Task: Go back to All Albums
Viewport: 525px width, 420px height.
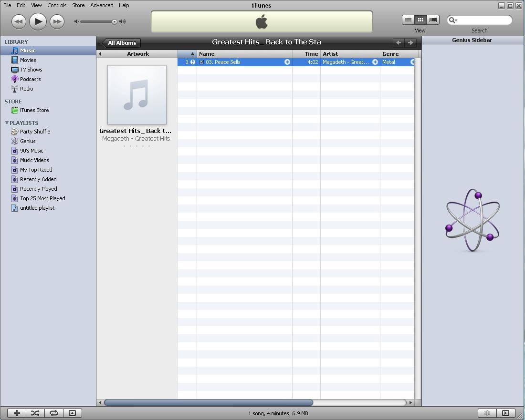Action: pos(121,43)
